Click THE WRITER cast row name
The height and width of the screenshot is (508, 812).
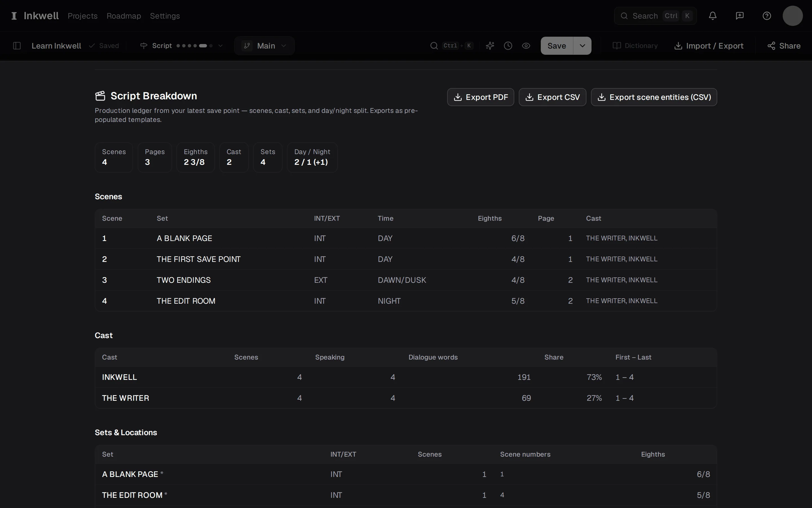[125, 398]
